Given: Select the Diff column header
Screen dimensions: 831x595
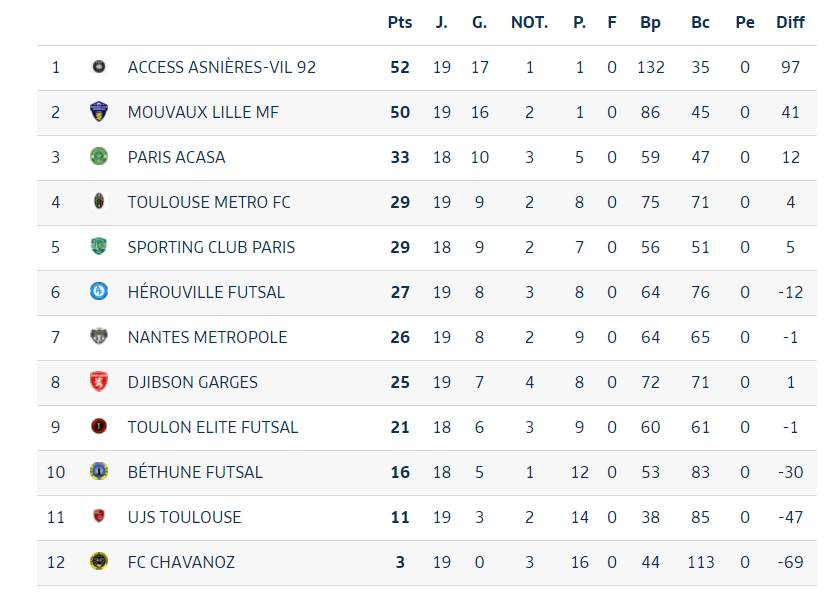Looking at the screenshot, I should click(790, 22).
